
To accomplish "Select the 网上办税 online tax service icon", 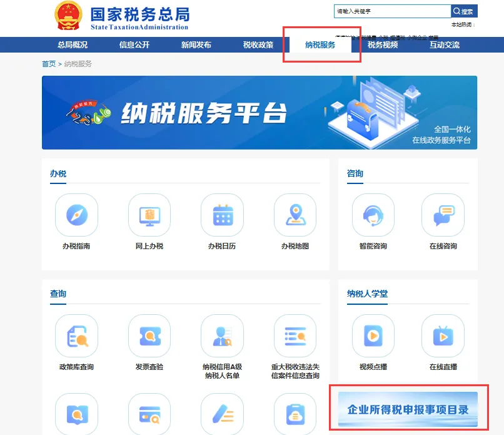I will (x=149, y=215).
